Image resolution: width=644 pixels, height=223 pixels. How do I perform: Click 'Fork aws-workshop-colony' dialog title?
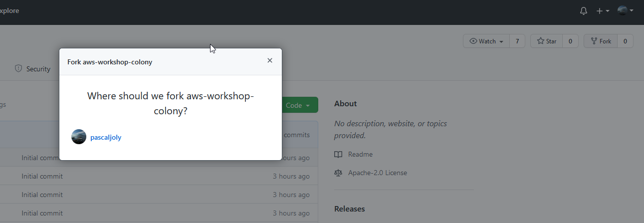coord(110,62)
